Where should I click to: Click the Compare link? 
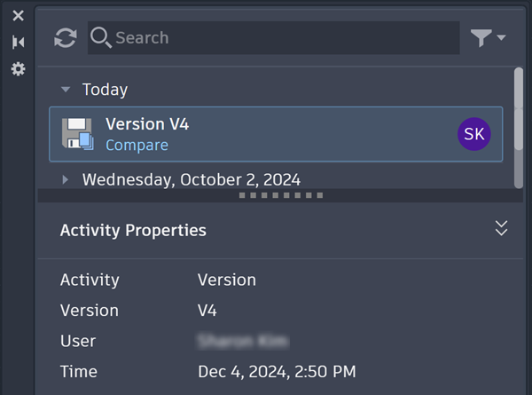coord(137,145)
